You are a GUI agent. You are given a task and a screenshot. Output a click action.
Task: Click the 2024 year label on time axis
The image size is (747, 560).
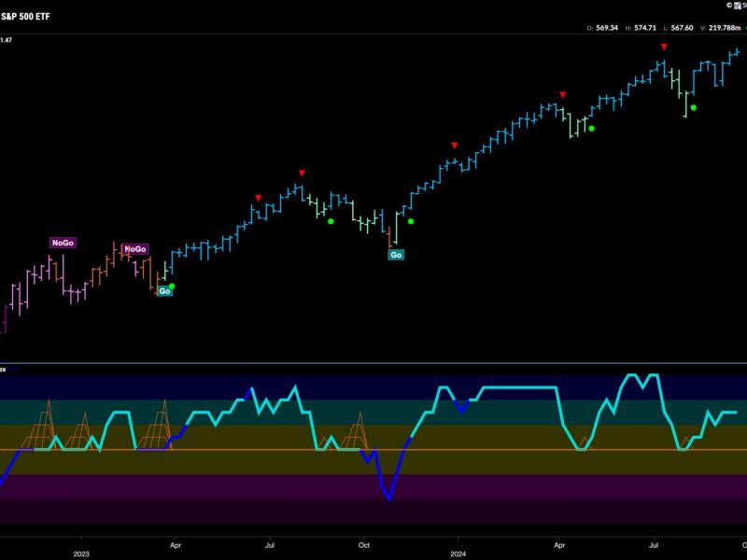pyautogui.click(x=458, y=553)
